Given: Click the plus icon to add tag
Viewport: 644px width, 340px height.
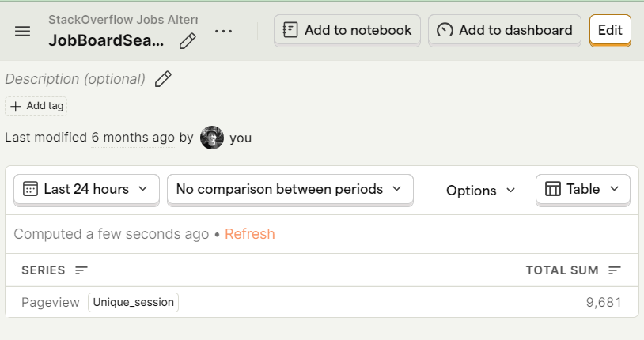Looking at the screenshot, I should [16, 106].
